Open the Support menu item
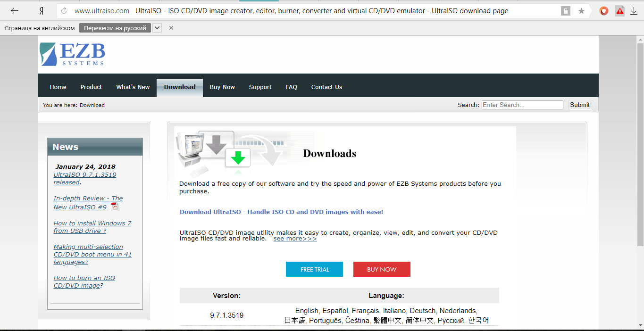Viewport: 644px width, 331px height. click(x=260, y=87)
